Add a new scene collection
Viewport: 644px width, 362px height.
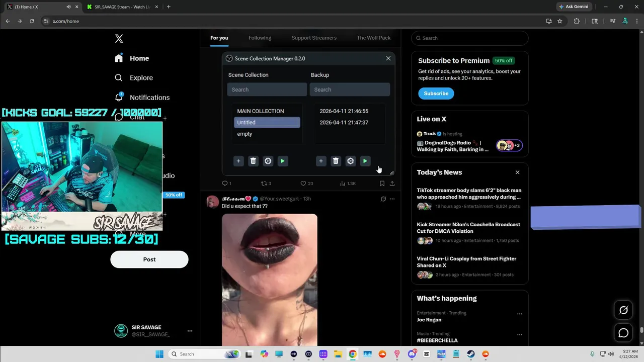[238, 161]
